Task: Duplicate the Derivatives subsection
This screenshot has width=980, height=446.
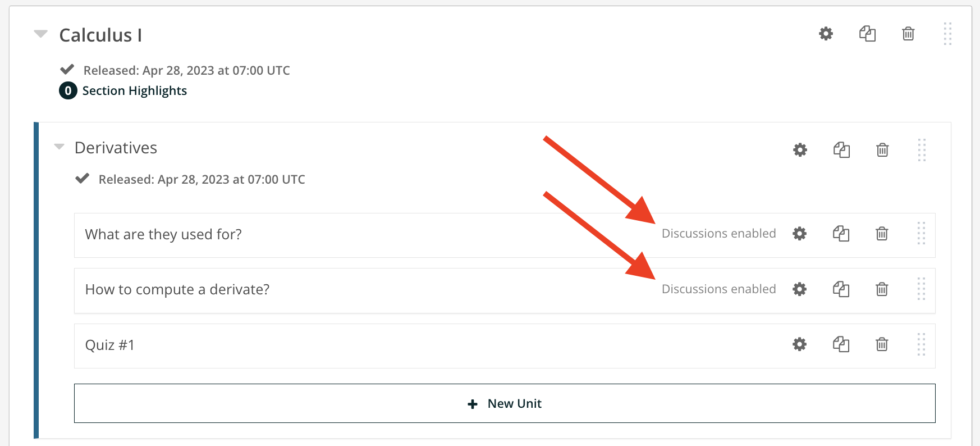Action: coord(841,150)
